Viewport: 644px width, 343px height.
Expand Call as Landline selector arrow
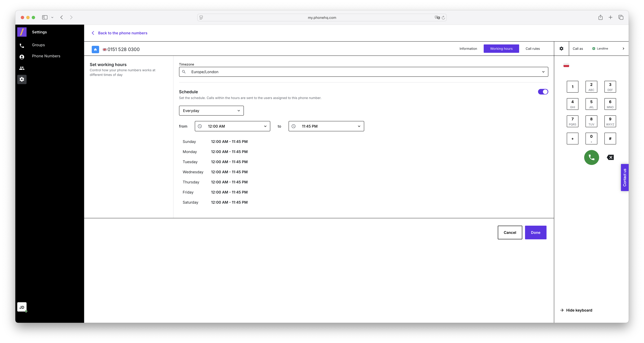click(x=623, y=49)
